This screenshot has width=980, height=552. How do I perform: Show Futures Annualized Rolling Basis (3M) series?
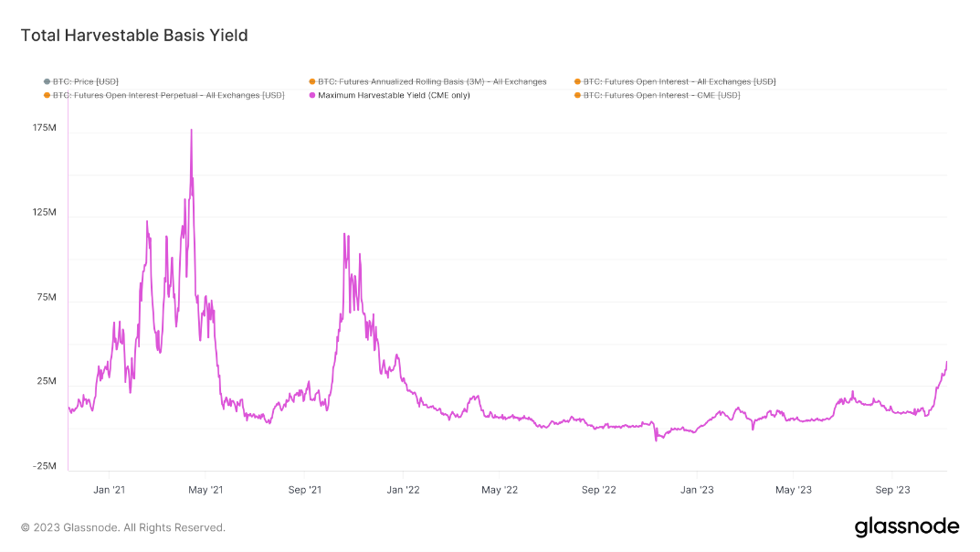pyautogui.click(x=432, y=82)
